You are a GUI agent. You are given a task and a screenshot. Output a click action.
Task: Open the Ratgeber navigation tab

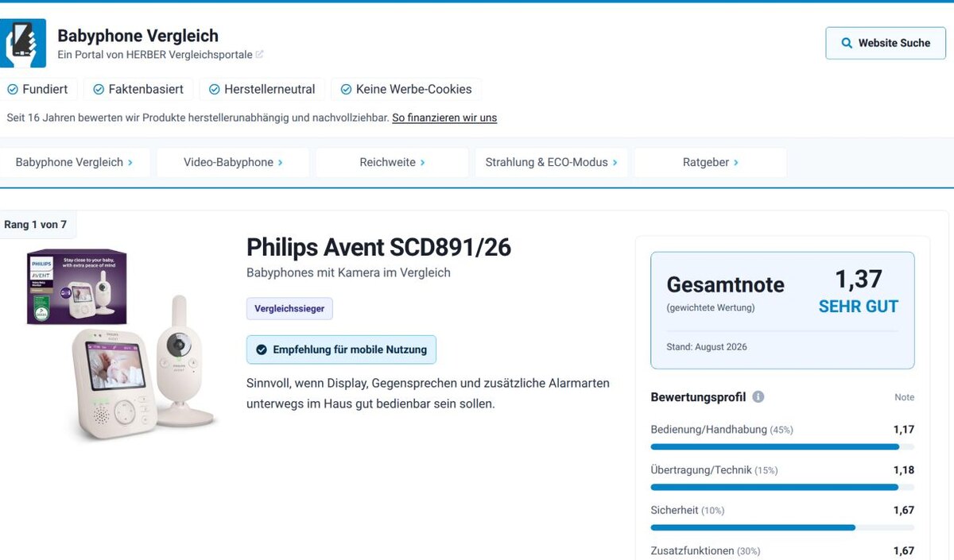click(x=710, y=162)
